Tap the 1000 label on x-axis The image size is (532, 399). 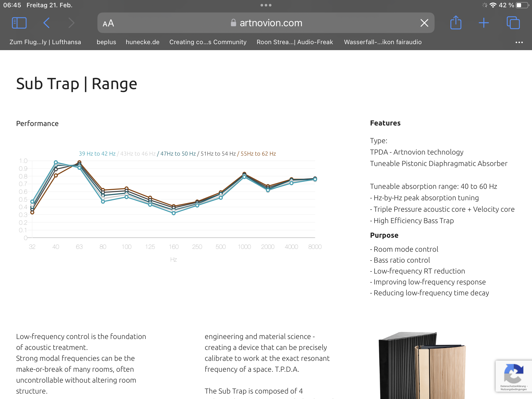coord(244,247)
